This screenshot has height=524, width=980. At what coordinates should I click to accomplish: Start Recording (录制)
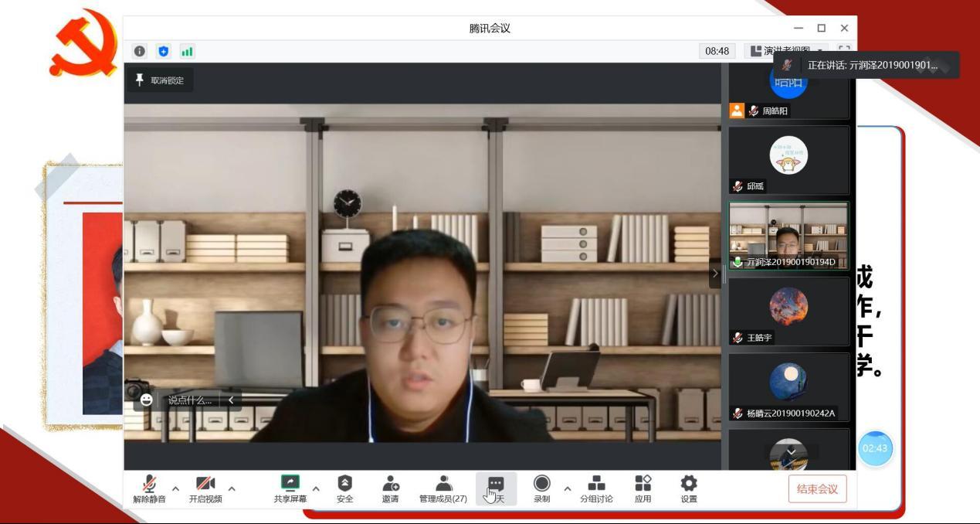[542, 488]
